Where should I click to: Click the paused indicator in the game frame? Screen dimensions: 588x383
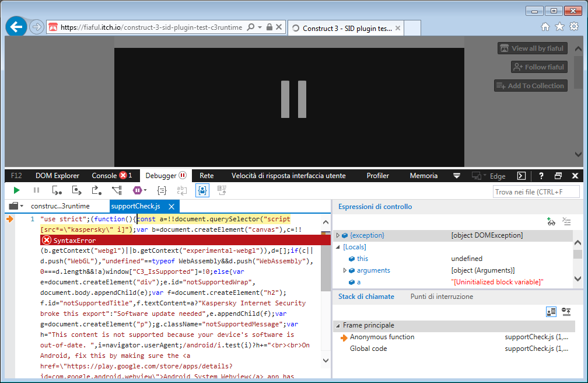tap(293, 99)
